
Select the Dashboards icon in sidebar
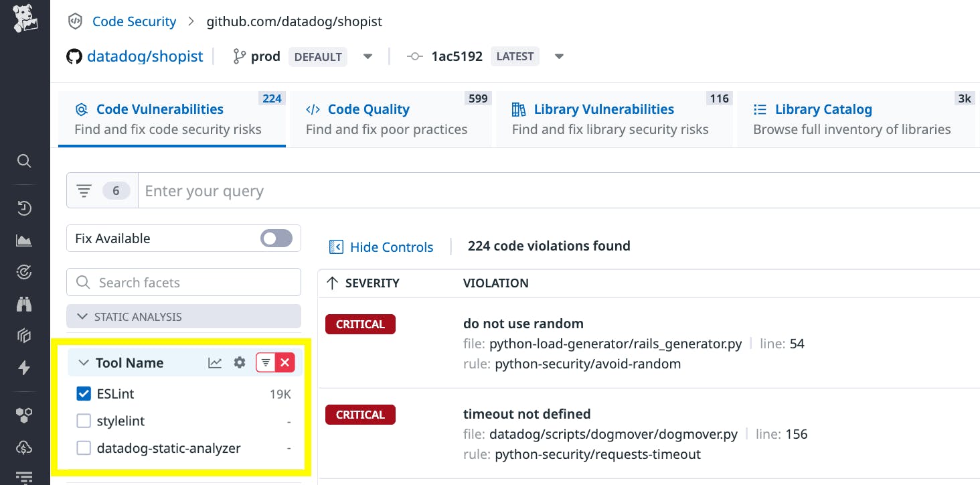(24, 240)
